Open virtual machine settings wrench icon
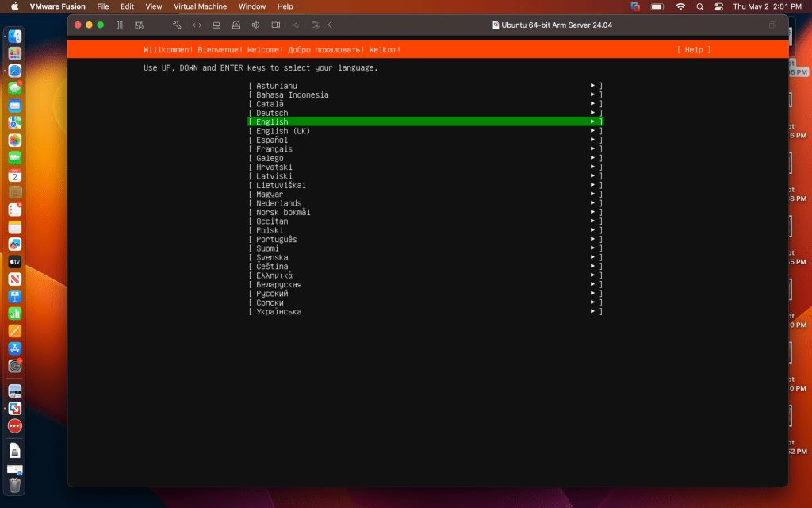This screenshot has width=812, height=508. click(x=177, y=25)
